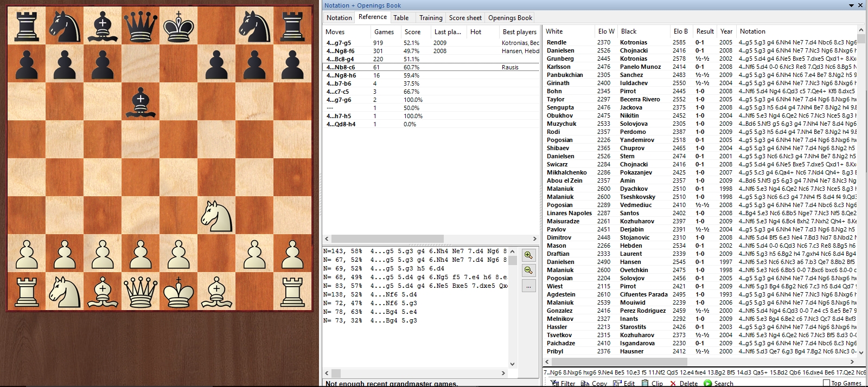Image resolution: width=868 pixels, height=387 pixels.
Task: Open game Pribyl vs Hausner
Action: (x=700, y=351)
